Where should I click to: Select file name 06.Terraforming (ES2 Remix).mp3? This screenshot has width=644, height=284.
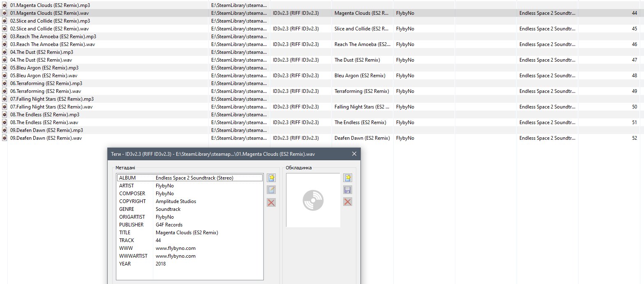46,83
